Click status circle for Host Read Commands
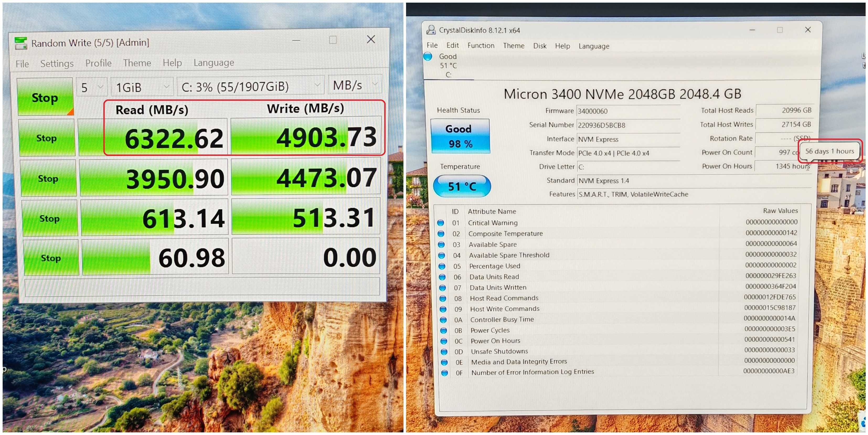Screen dimensions: 868x435 [x=443, y=298]
